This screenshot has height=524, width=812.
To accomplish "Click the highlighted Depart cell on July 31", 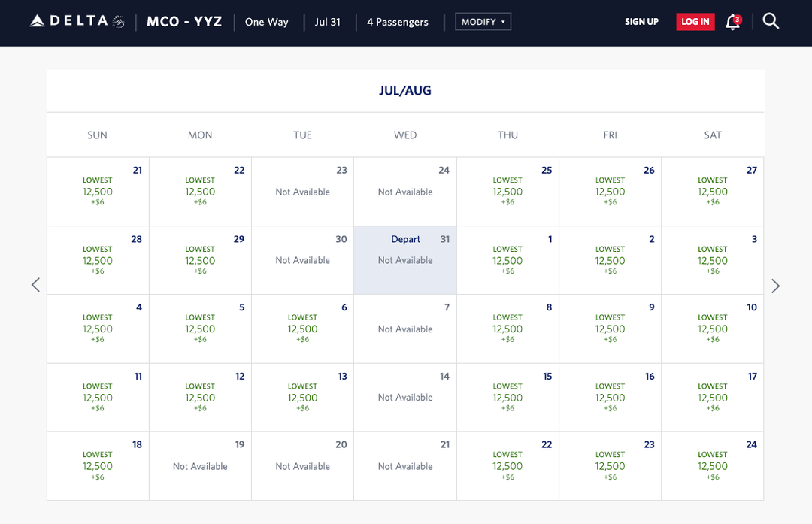I will [x=405, y=259].
